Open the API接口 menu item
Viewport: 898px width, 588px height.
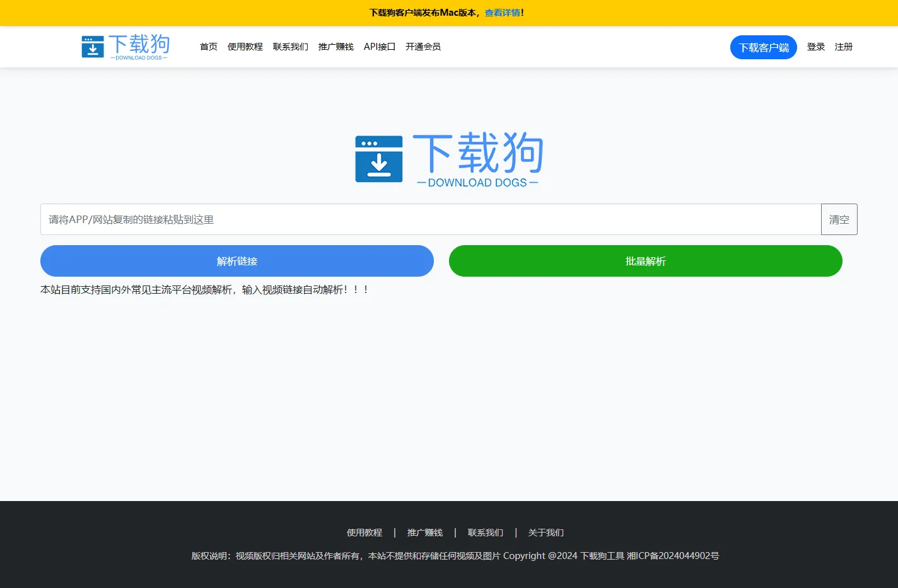(380, 47)
